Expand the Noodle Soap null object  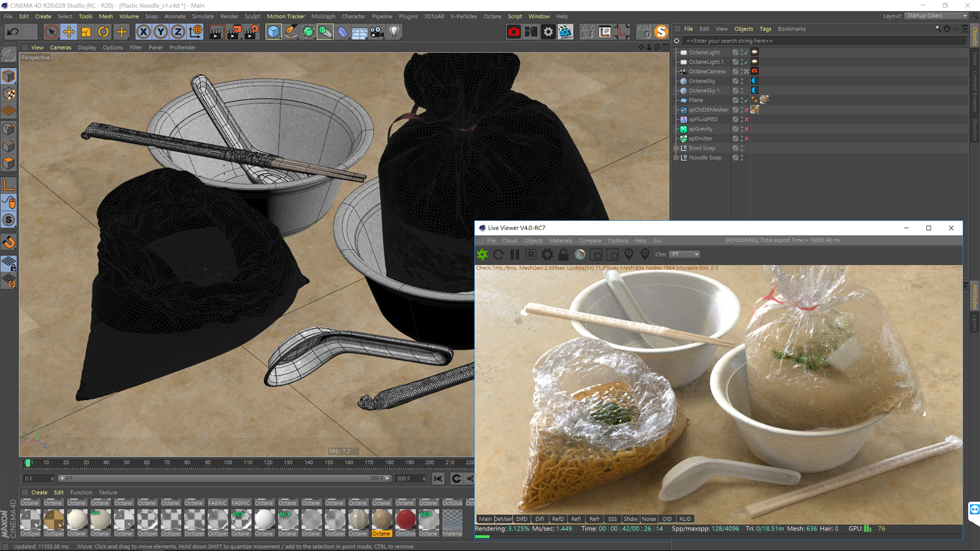coord(676,158)
